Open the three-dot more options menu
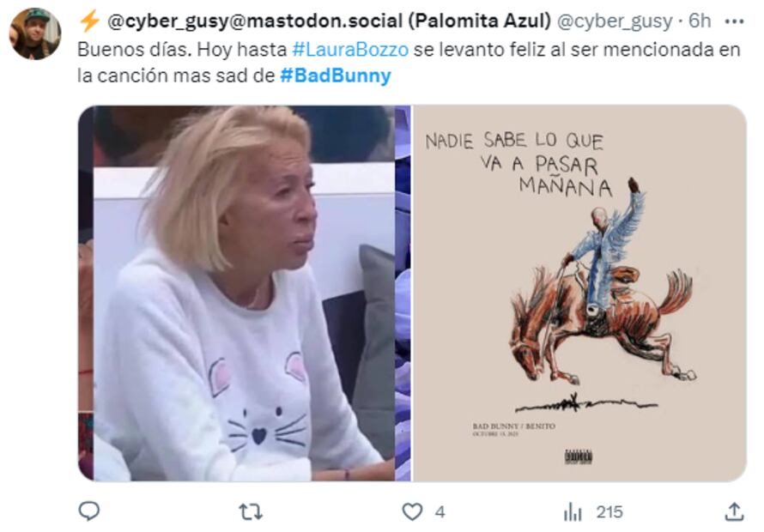Viewport: 764px width, 532px height. pyautogui.click(x=734, y=21)
